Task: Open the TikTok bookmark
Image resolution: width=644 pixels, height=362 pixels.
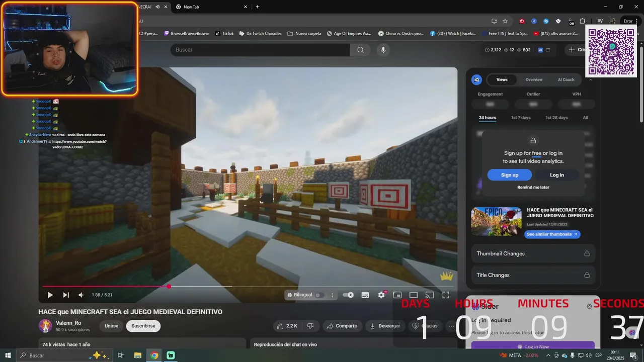Action: (224, 34)
